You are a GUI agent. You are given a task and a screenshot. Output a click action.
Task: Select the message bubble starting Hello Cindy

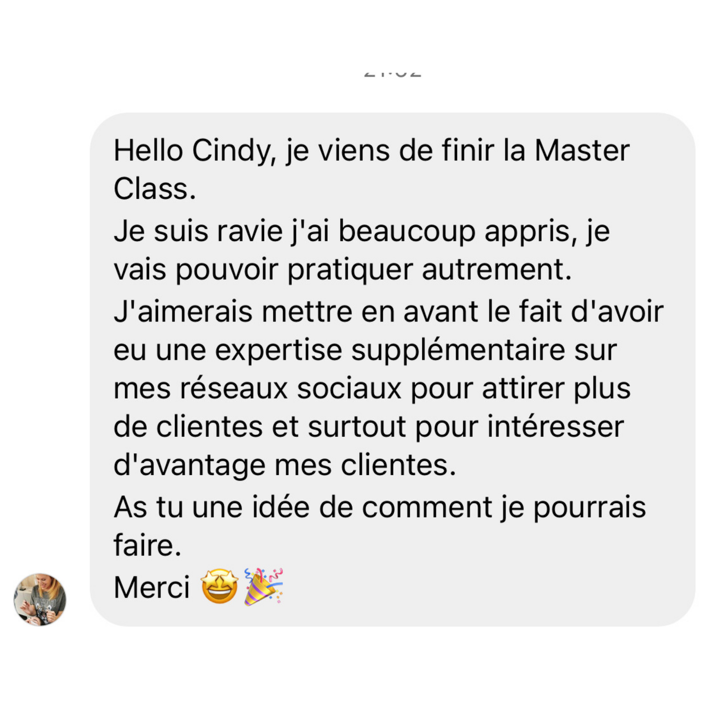392,369
